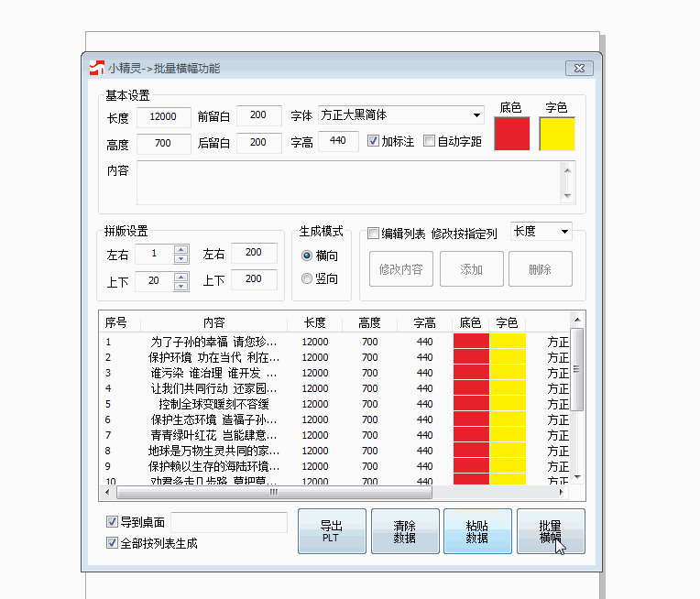
Task: Click the 字色 yellow text color swatch
Action: [557, 134]
